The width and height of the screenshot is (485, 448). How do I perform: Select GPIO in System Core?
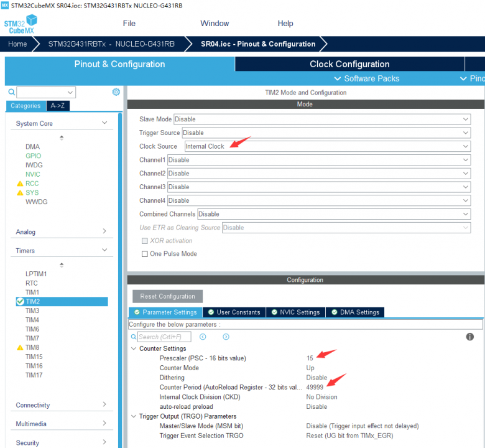[x=33, y=156]
